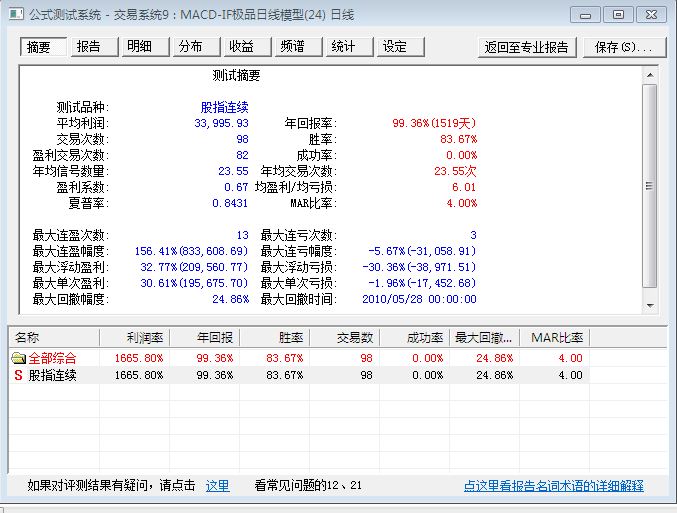Click 最大连盈次数 value 13
The width and height of the screenshot is (677, 513).
coord(243,235)
